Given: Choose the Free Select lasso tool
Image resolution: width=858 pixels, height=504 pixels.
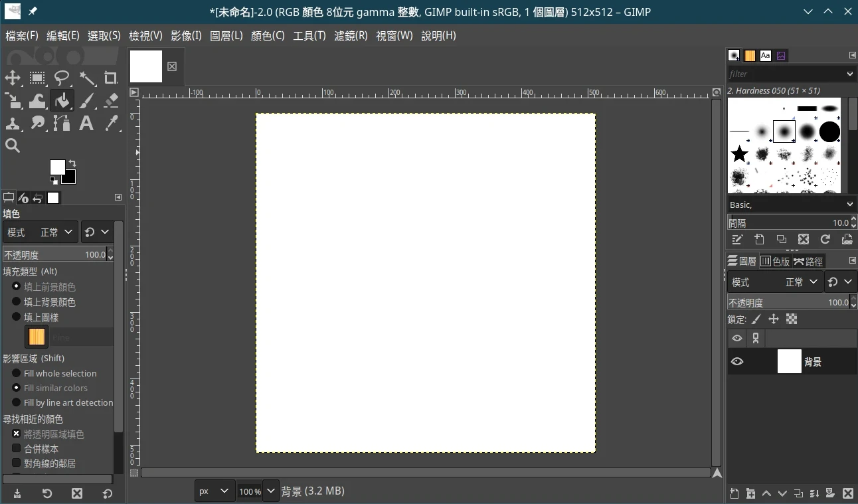Looking at the screenshot, I should pos(62,78).
